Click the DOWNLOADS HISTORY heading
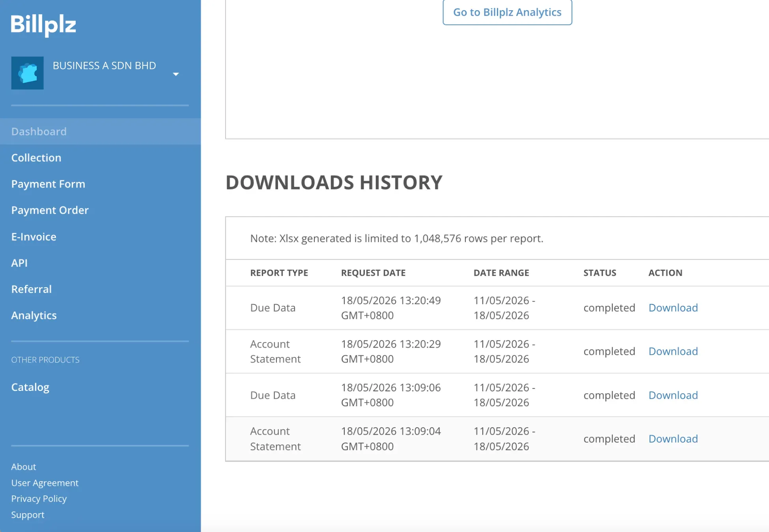The height and width of the screenshot is (532, 769). pos(334,182)
